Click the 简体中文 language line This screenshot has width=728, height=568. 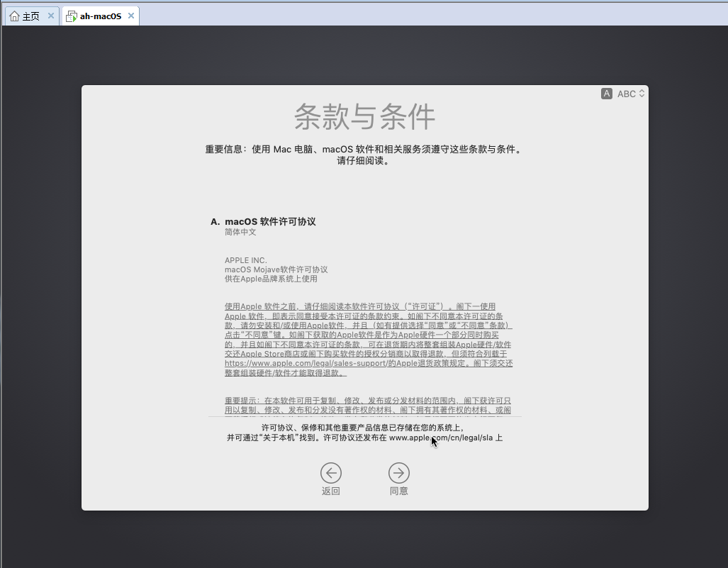click(240, 232)
